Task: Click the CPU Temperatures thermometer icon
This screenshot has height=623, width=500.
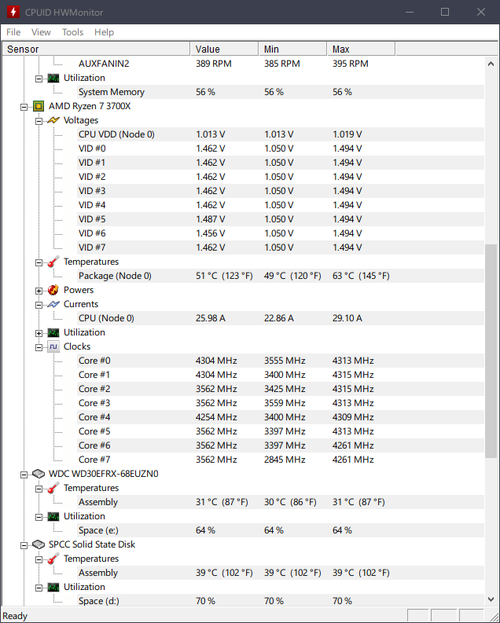Action: pos(53,262)
